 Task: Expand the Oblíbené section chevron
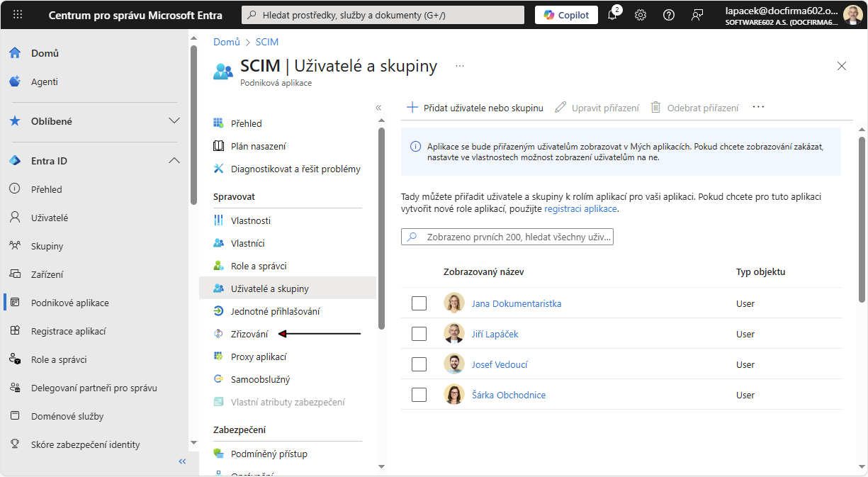click(174, 121)
